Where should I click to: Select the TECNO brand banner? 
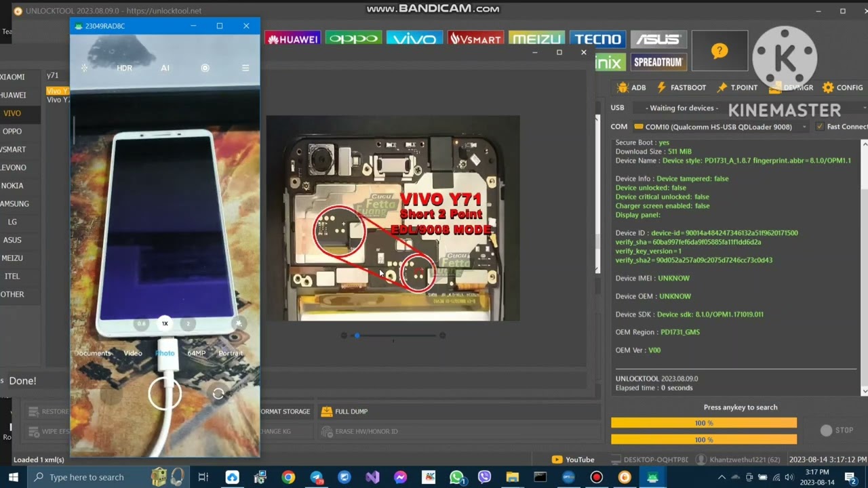pos(597,39)
